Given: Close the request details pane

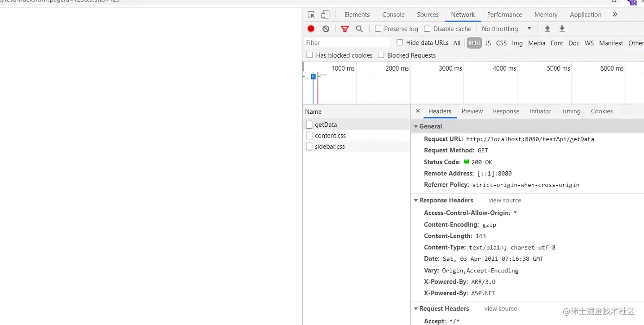Looking at the screenshot, I should pos(418,111).
